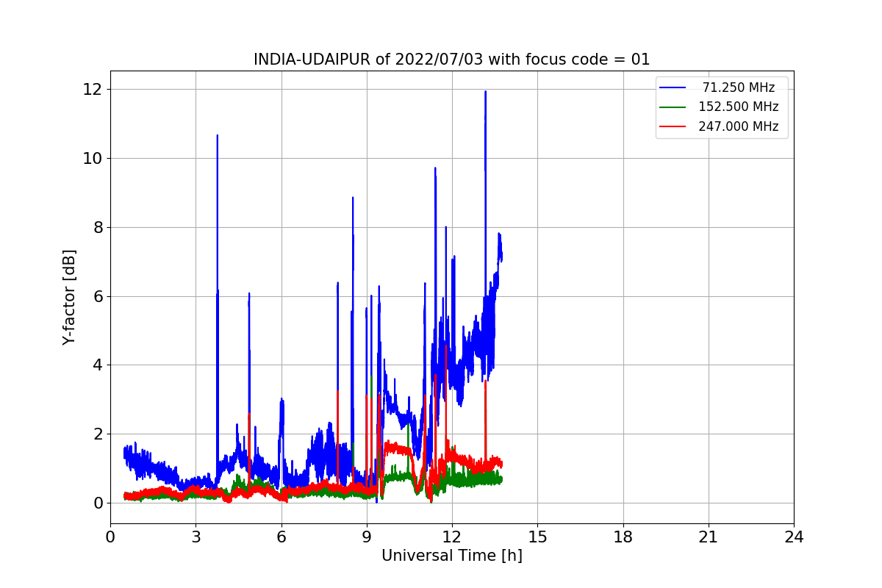Image resolution: width=882 pixels, height=588 pixels.
Task: Click x-axis tick label 18
Action: pyautogui.click(x=623, y=537)
